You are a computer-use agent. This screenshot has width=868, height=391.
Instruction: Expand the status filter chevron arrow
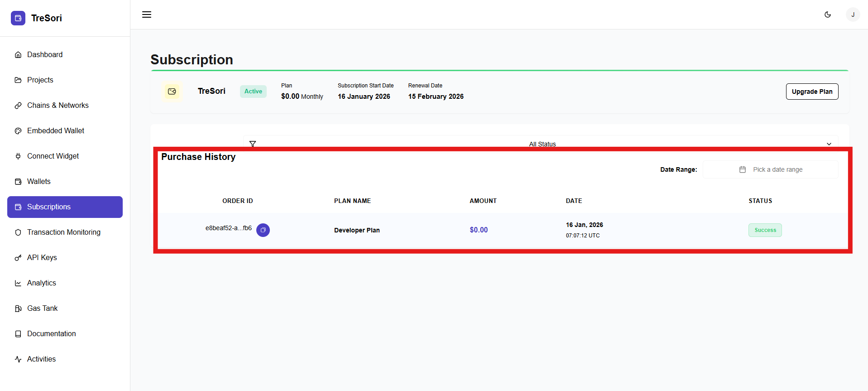[829, 144]
